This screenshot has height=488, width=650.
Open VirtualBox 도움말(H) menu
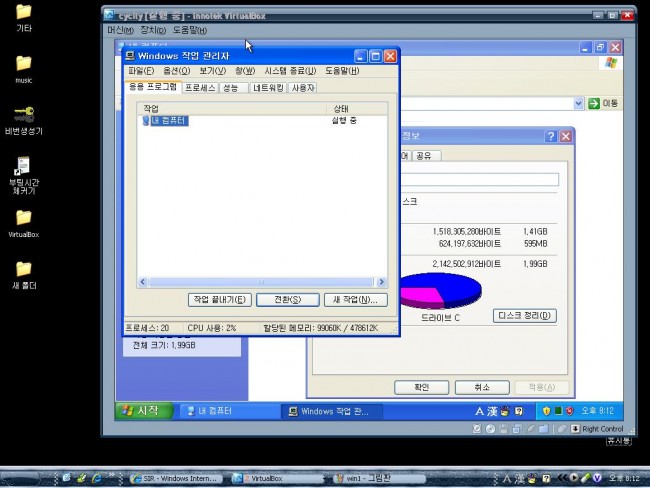point(190,30)
